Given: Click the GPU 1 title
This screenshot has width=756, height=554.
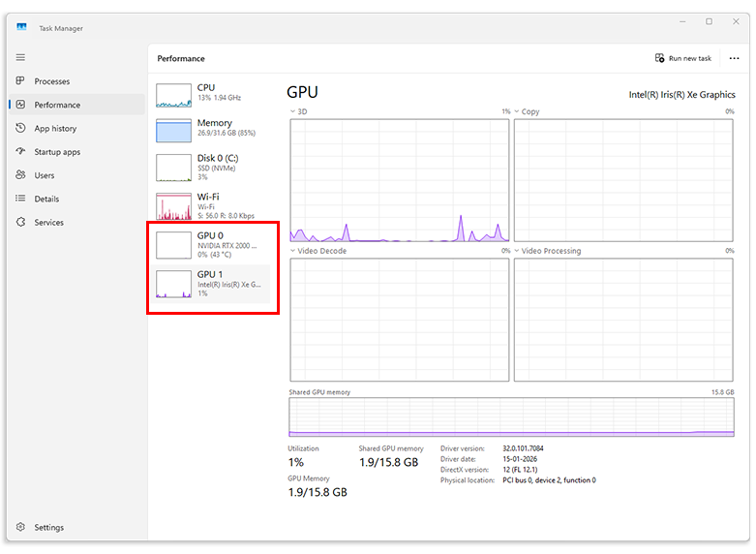Looking at the screenshot, I should 210,274.
